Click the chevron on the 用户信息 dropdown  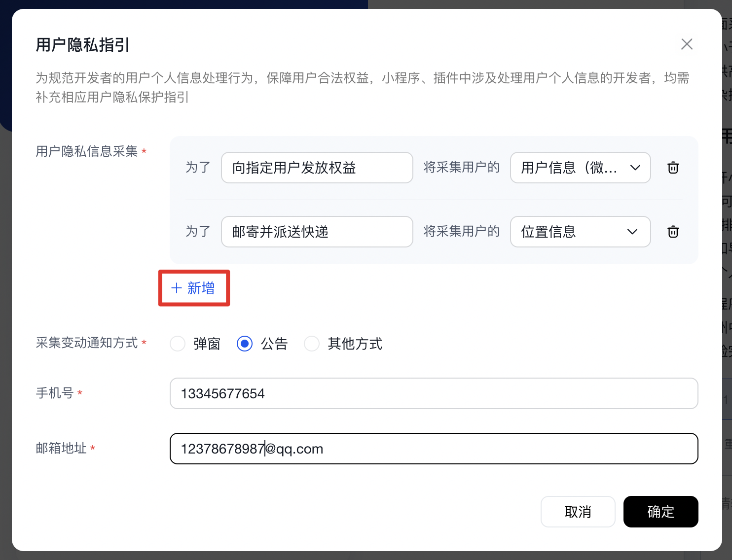633,168
